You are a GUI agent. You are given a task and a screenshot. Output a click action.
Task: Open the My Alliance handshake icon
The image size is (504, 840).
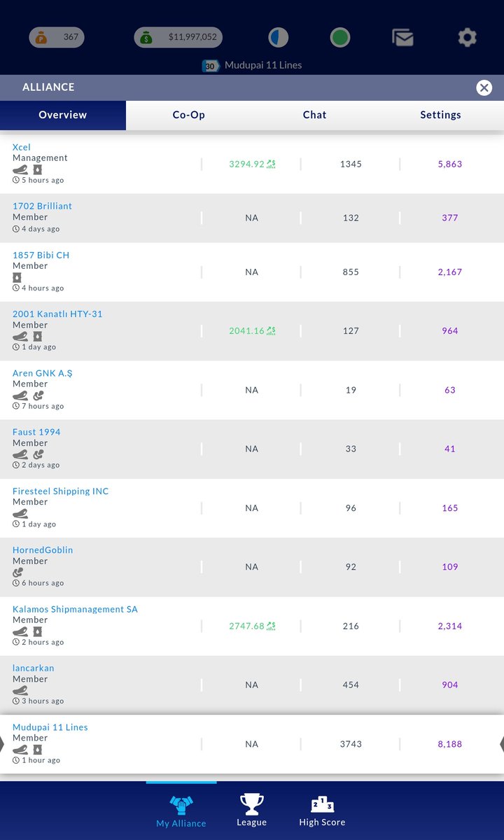tap(181, 806)
